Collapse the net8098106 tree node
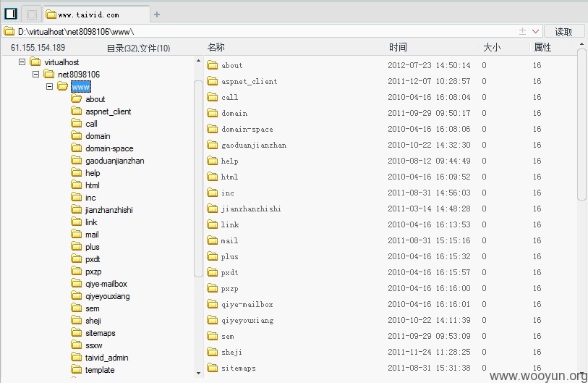 35,74
